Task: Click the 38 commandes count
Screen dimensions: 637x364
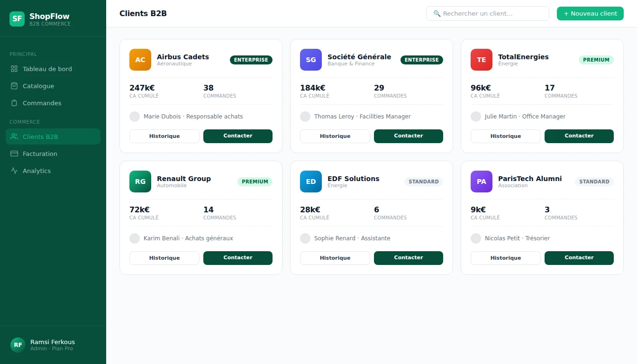Action: pos(209,88)
